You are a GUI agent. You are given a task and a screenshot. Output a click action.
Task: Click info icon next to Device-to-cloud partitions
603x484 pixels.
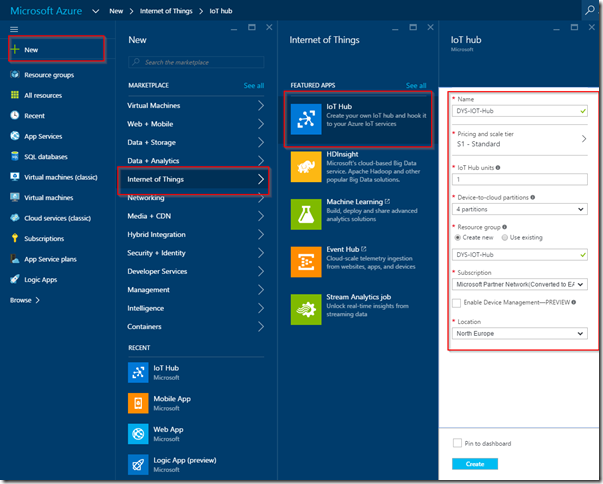533,197
